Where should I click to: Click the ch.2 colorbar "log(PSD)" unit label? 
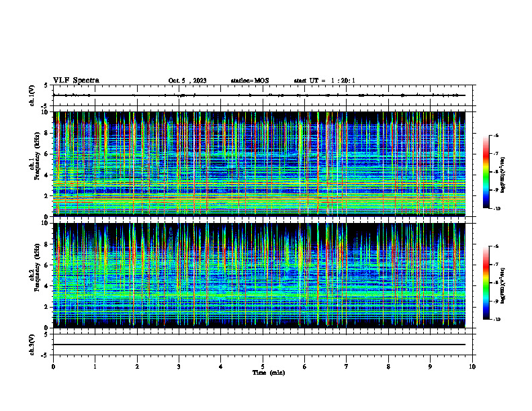(503, 285)
